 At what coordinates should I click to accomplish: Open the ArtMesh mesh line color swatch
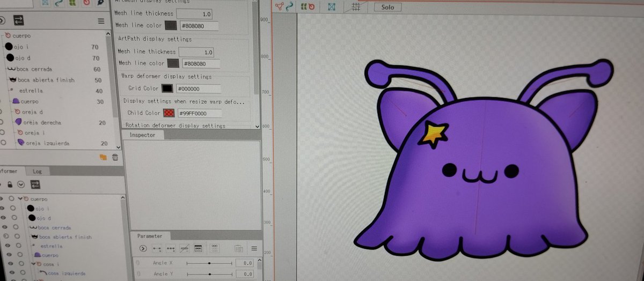tap(171, 25)
